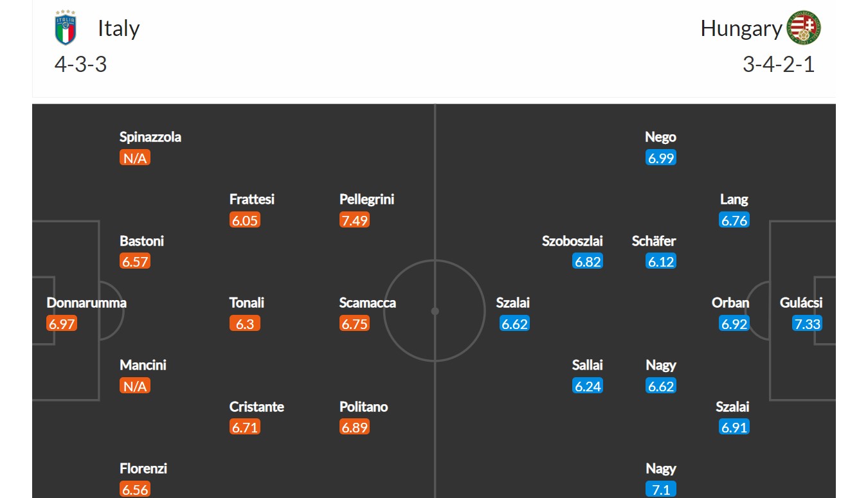Select Nego's 6.99 rating badge
The image size is (868, 498).
(x=661, y=158)
